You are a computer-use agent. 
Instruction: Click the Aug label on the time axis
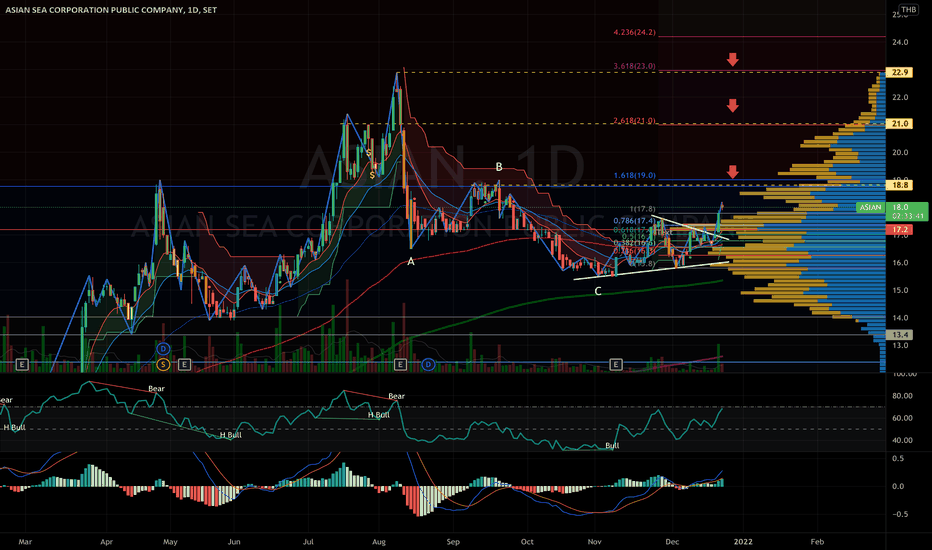[379, 542]
